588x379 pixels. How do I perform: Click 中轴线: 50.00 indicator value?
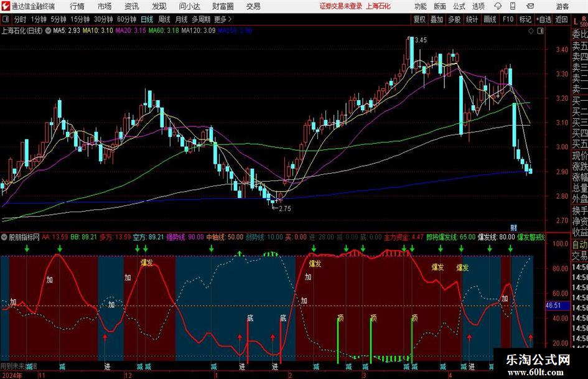pos(225,237)
